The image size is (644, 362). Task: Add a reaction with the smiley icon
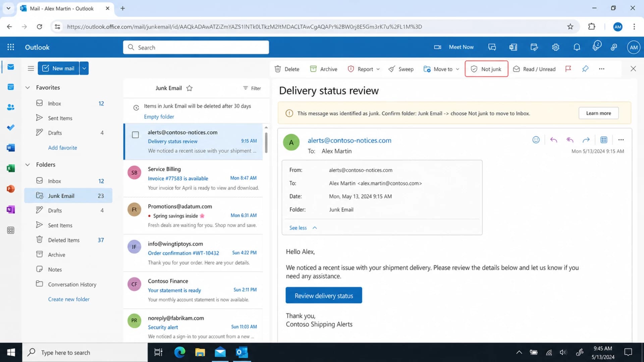[536, 140]
